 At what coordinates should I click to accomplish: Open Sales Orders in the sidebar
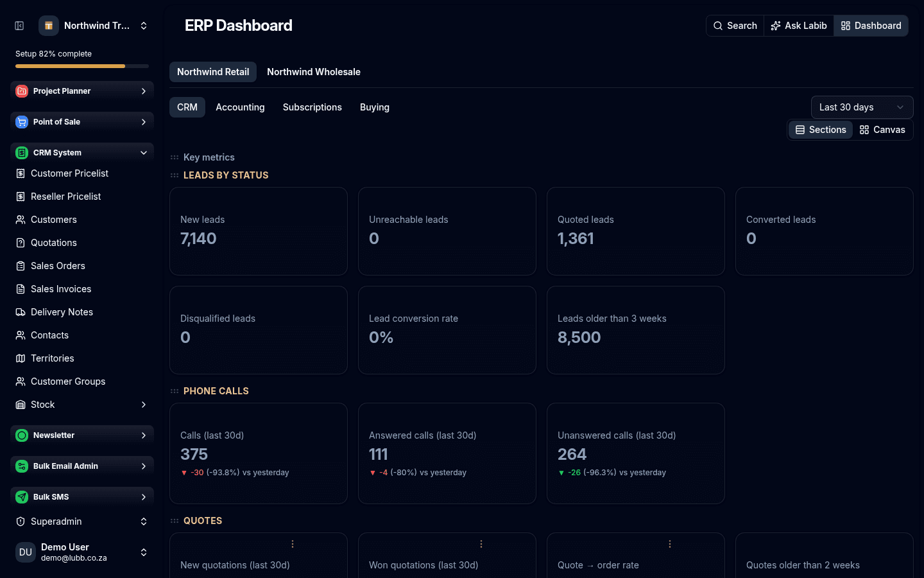[82, 266]
